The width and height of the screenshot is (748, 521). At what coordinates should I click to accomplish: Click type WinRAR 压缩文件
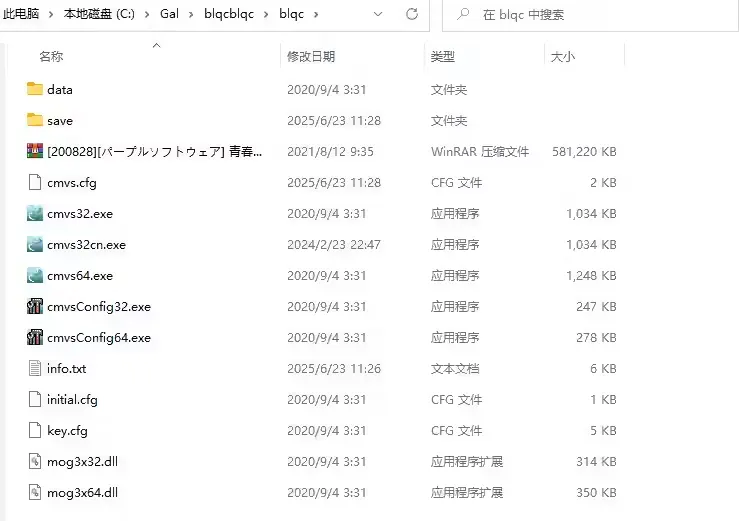[480, 152]
